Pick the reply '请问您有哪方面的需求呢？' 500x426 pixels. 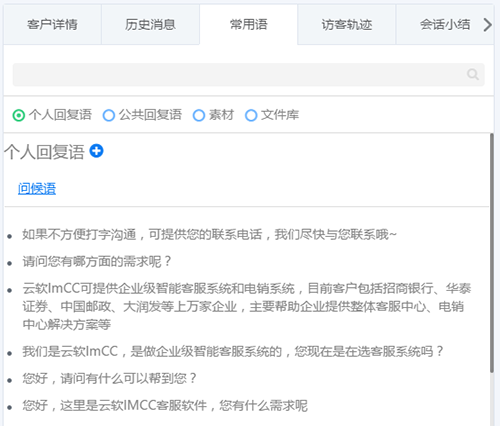coord(97,262)
